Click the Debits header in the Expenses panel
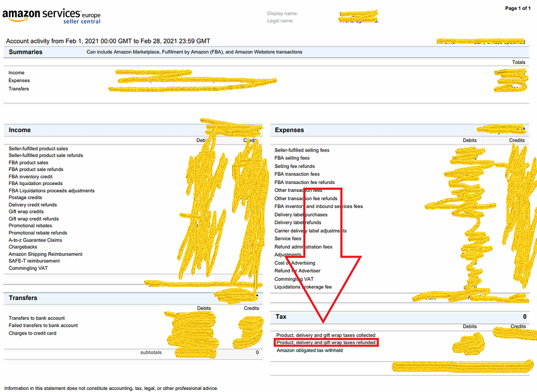The width and height of the screenshot is (537, 392). 470,140
